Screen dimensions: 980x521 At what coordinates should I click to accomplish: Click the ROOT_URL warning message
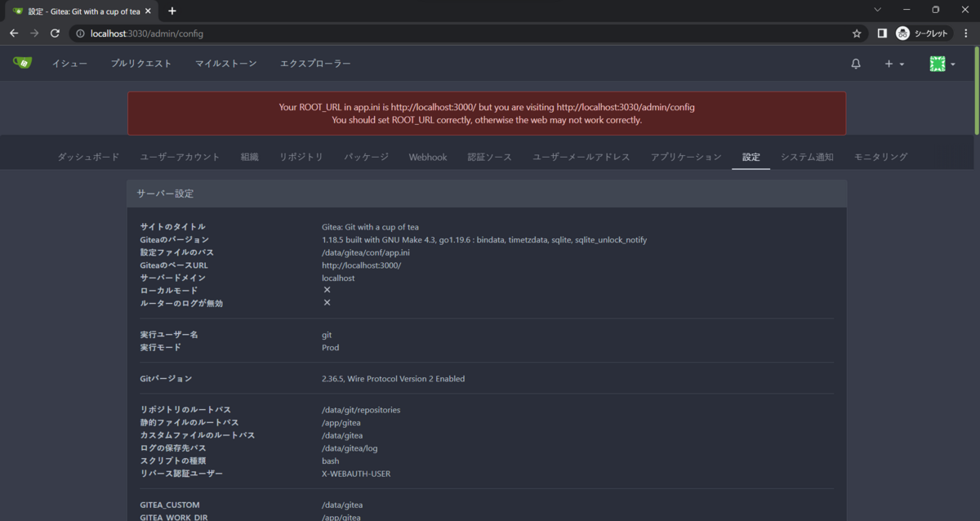click(487, 114)
